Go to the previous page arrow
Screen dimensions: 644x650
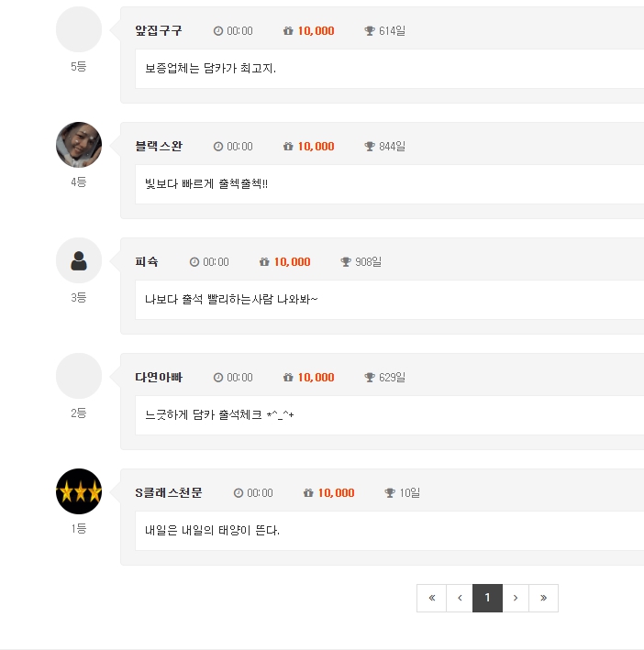[x=460, y=598]
